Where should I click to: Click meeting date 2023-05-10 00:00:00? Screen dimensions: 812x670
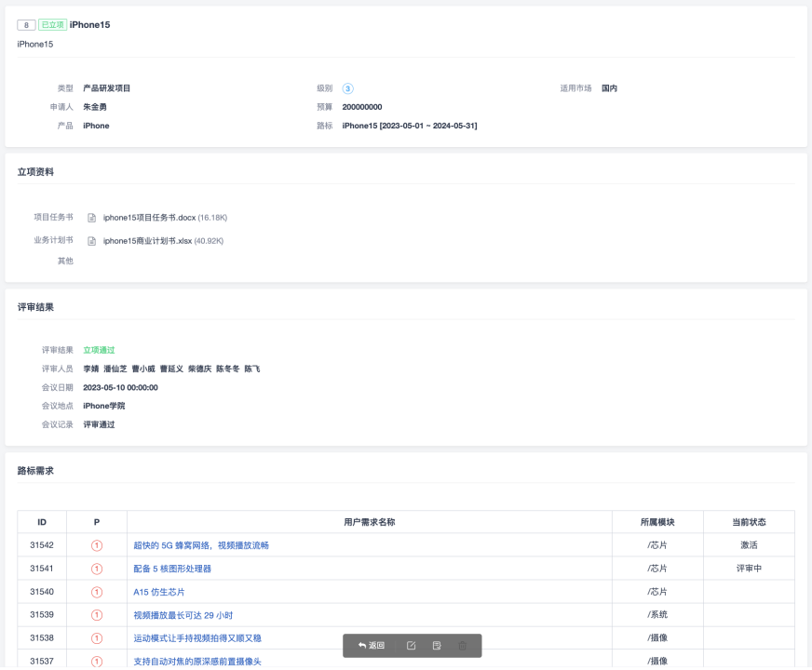pos(120,387)
